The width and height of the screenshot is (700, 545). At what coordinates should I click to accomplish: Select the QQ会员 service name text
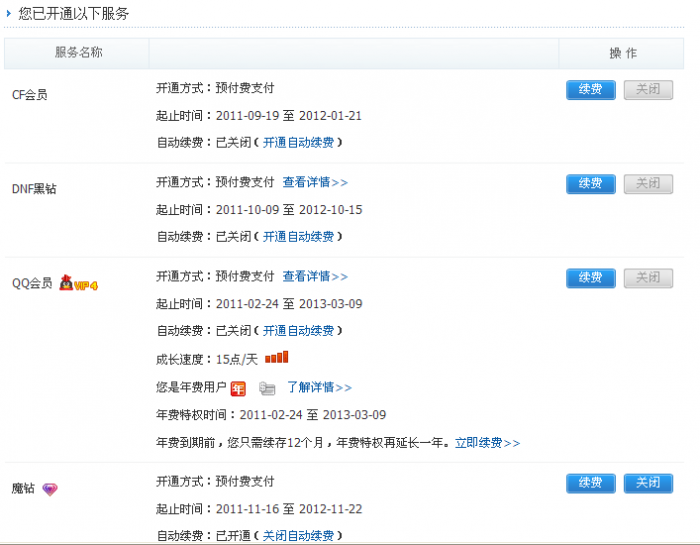[x=32, y=283]
